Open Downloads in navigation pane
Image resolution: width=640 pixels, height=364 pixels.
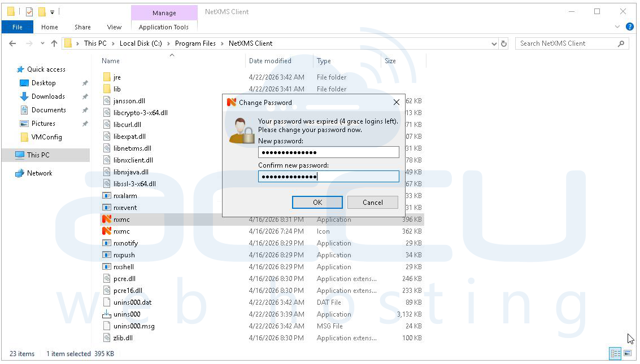tap(48, 96)
